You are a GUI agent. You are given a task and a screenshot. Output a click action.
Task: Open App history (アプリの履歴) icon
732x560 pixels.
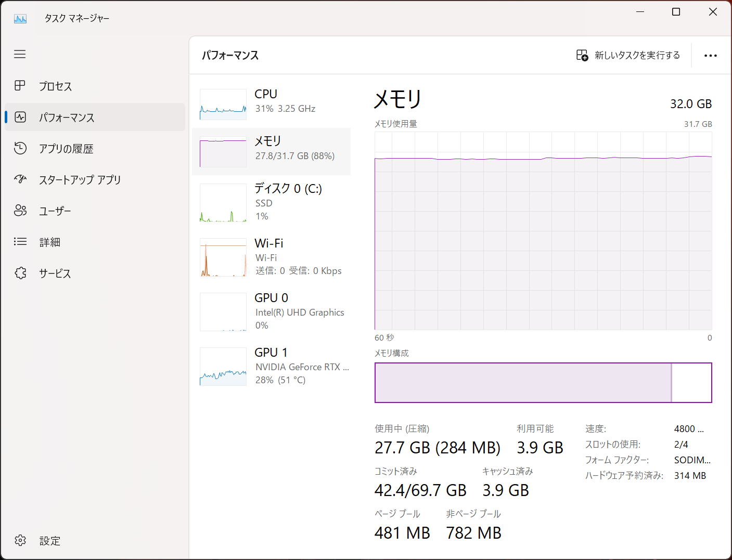click(x=20, y=148)
